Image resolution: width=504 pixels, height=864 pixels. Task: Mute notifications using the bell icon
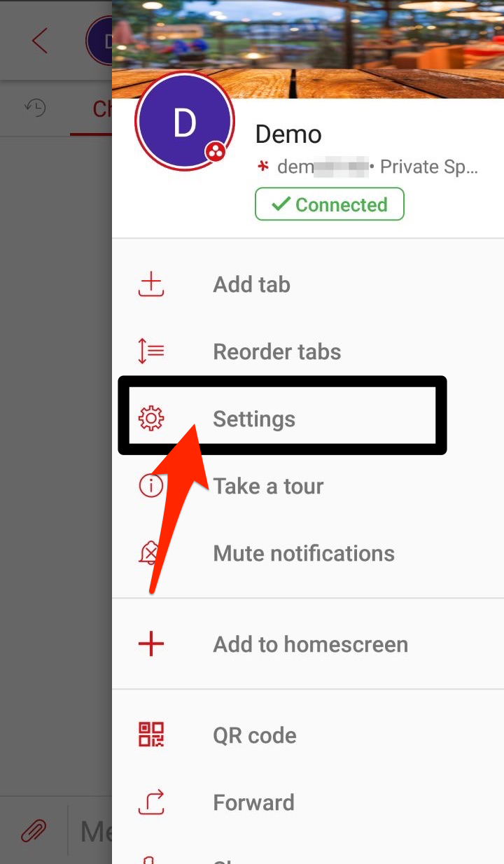point(149,553)
